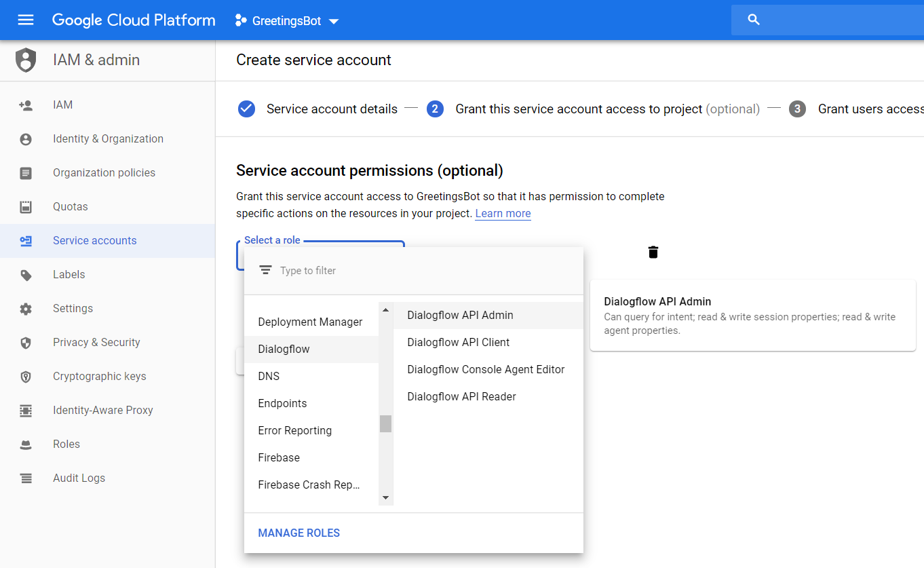Click the step 3 circle indicator
This screenshot has height=568, width=924.
[x=797, y=109]
